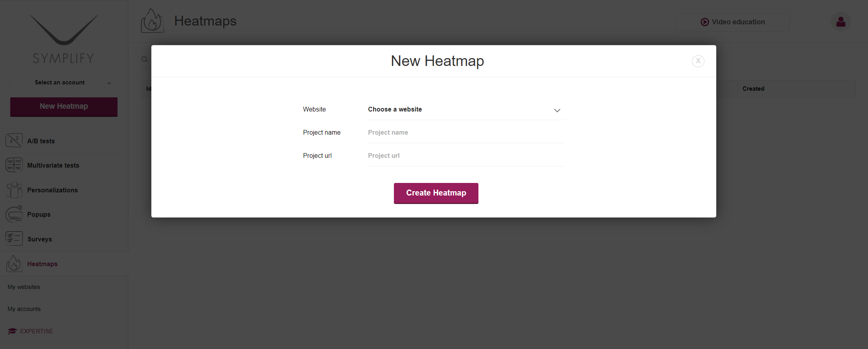The image size is (868, 349).
Task: Focus the Project url input field
Action: point(466,156)
